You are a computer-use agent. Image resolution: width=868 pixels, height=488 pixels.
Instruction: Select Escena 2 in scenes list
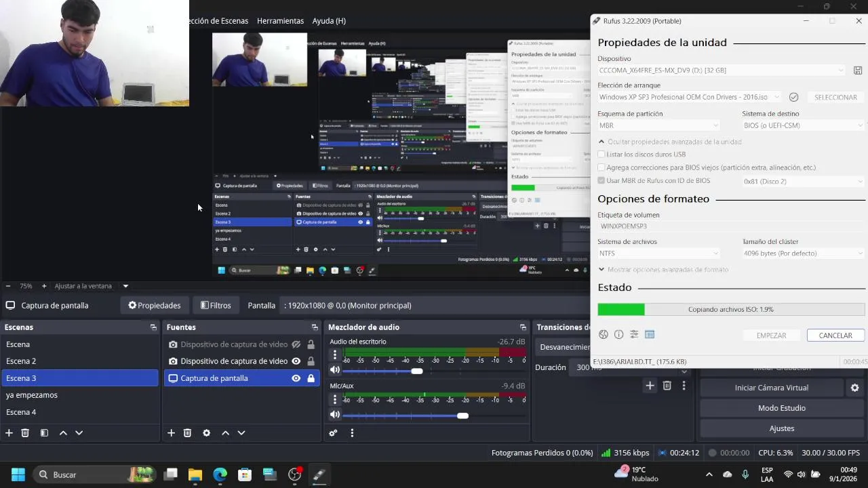click(x=80, y=361)
